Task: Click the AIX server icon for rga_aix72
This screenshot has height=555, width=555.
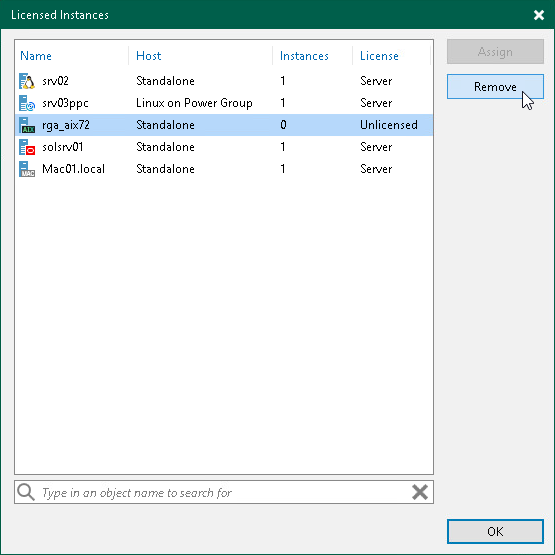Action: tap(27, 125)
